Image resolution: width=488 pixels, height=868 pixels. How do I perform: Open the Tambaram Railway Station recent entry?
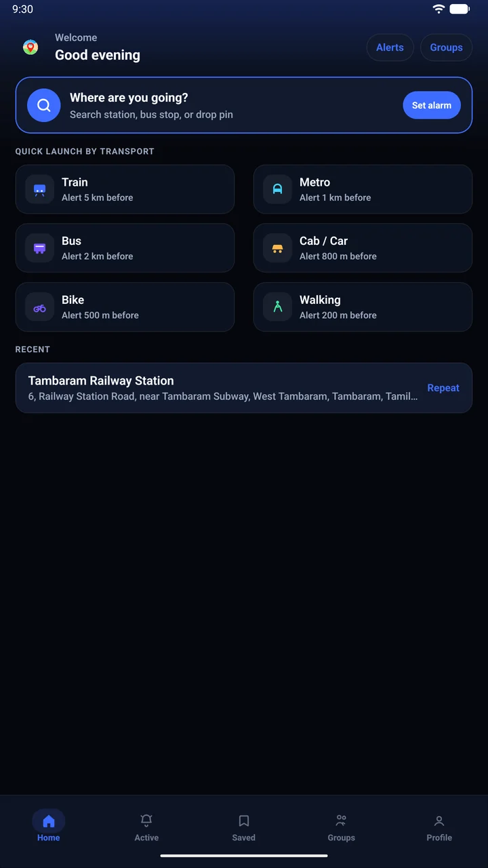[x=244, y=388]
